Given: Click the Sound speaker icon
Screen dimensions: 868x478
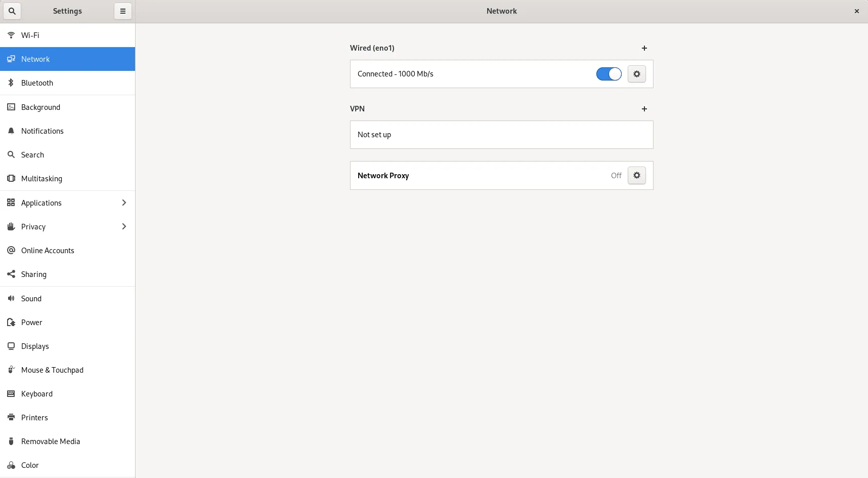Looking at the screenshot, I should (x=11, y=299).
